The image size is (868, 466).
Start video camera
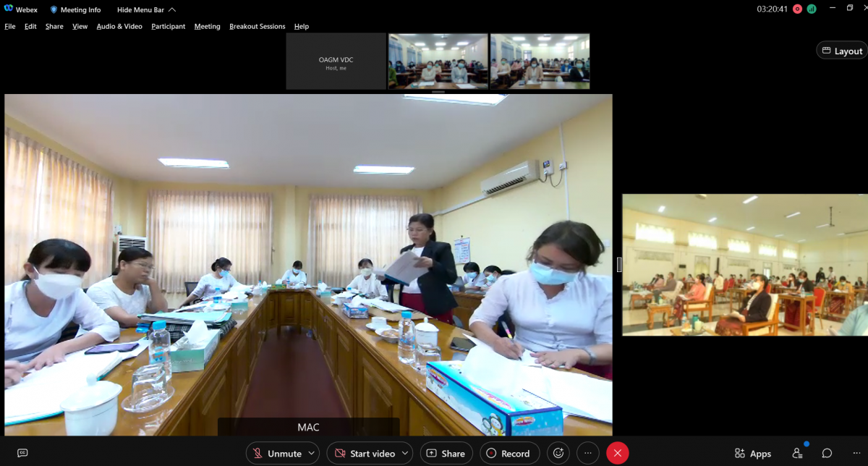point(364,453)
